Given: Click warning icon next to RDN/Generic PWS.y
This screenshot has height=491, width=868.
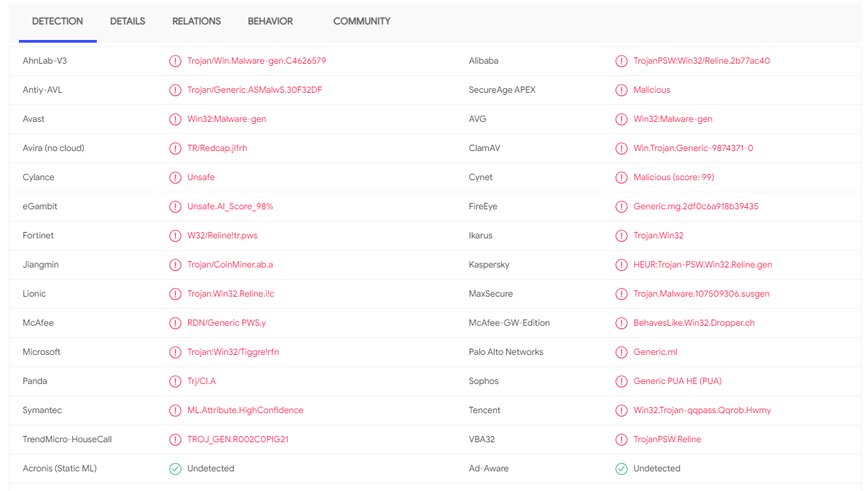Looking at the screenshot, I should pos(175,323).
